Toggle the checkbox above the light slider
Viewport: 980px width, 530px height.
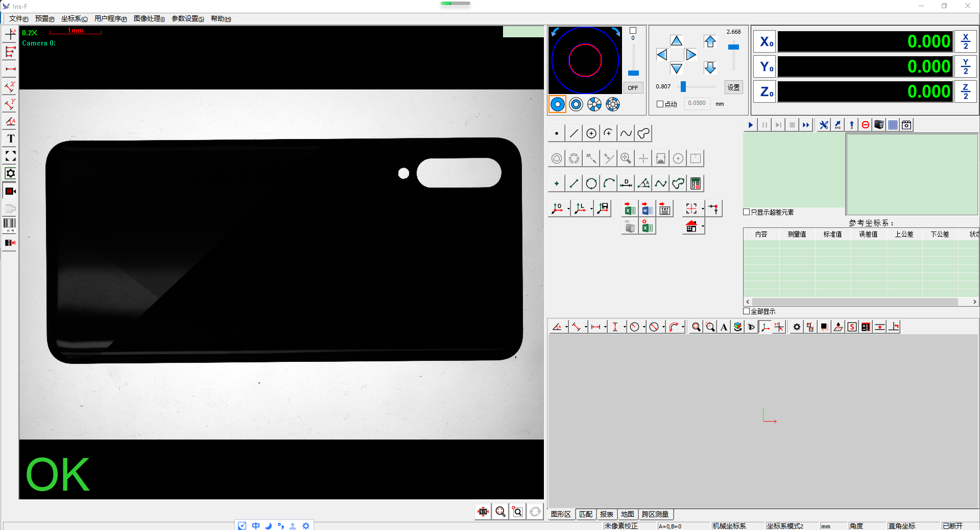(633, 31)
